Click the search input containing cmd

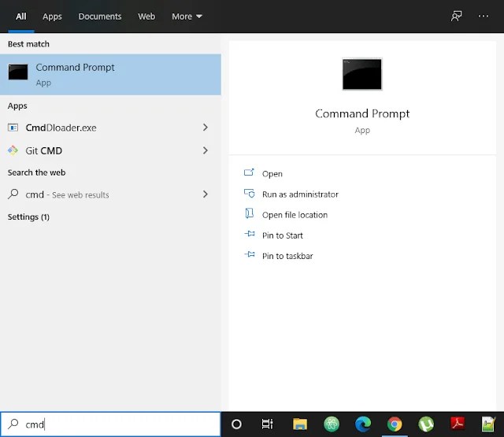[110, 424]
